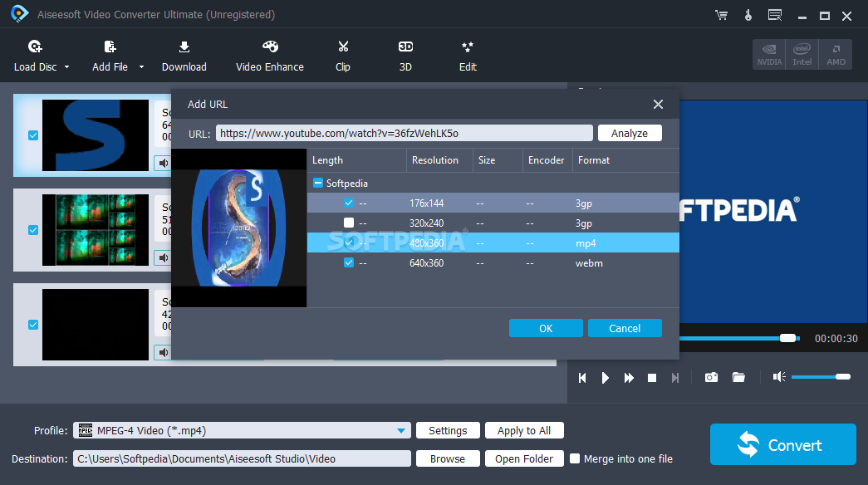The image size is (868, 485).
Task: Open the Download tool
Action: (x=184, y=56)
